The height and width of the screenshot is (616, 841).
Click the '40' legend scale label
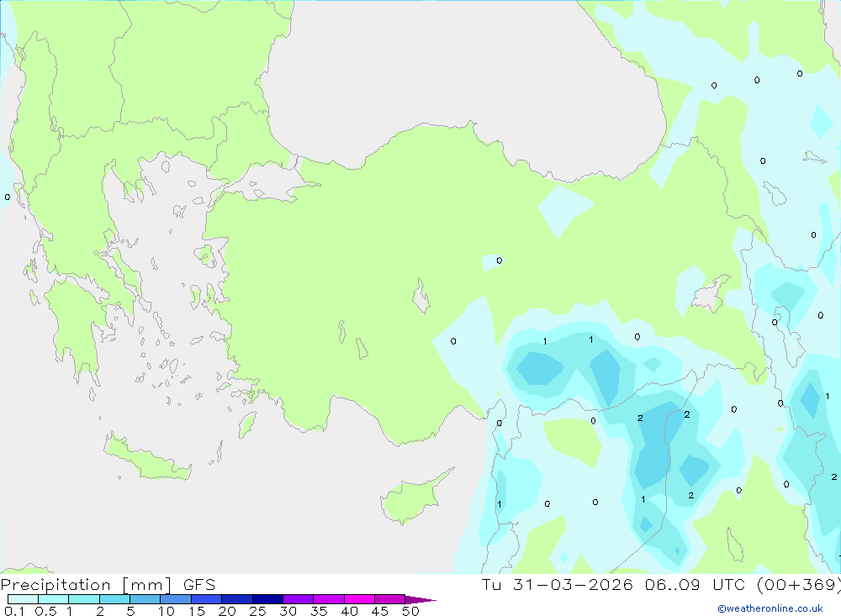click(x=350, y=611)
